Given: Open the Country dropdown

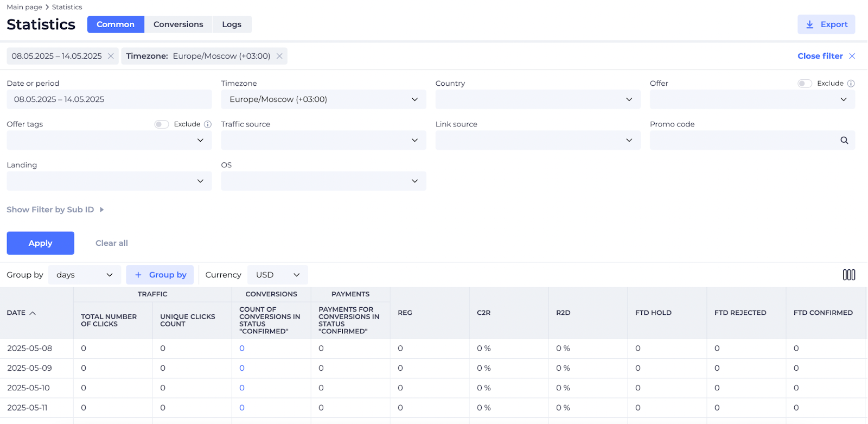Looking at the screenshot, I should (538, 99).
